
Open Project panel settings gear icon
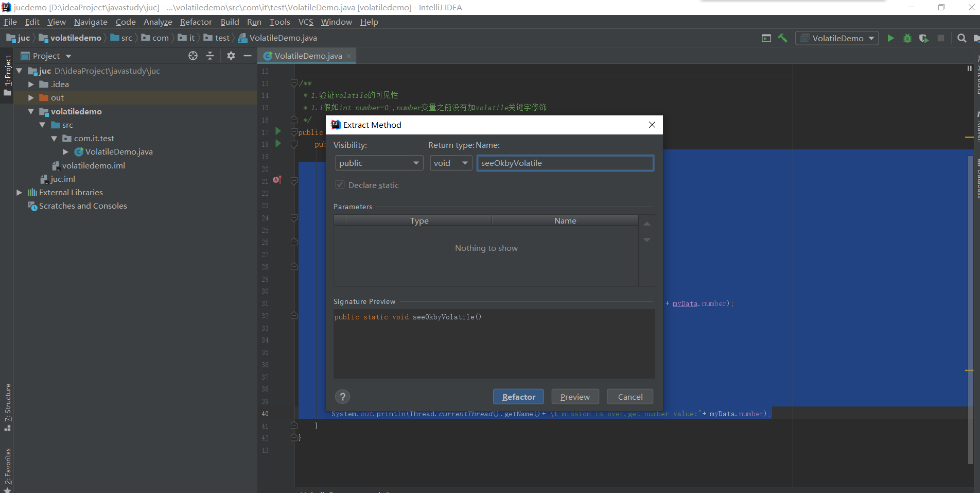231,56
